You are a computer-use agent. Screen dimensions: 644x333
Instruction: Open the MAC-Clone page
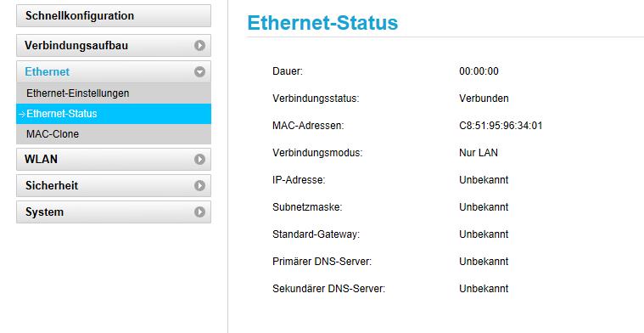click(x=114, y=134)
